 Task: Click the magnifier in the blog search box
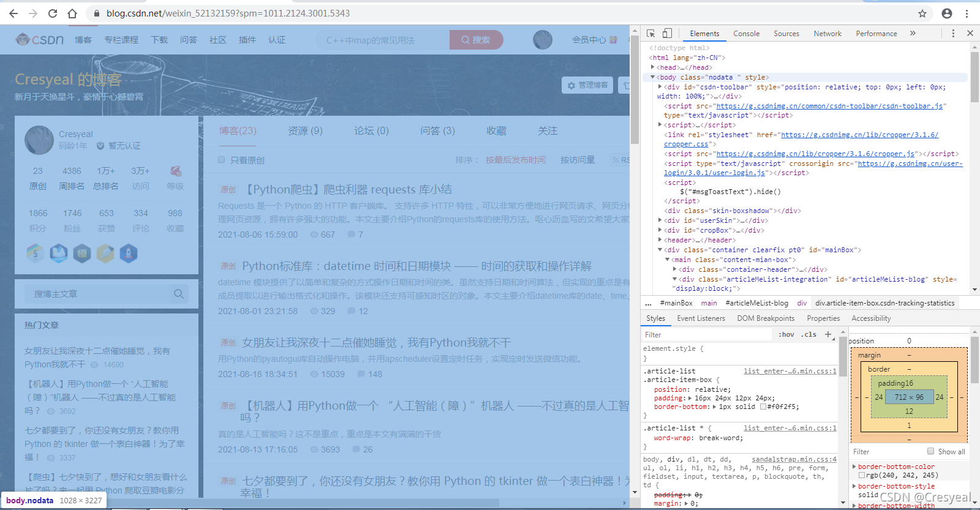(179, 294)
